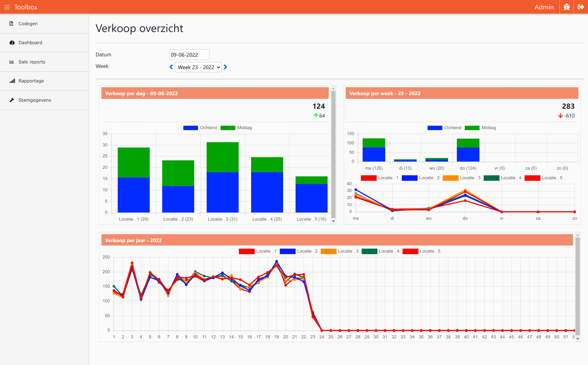Image resolution: width=588 pixels, height=365 pixels.
Task: Click the wo (20) axis label
Action: point(437,168)
